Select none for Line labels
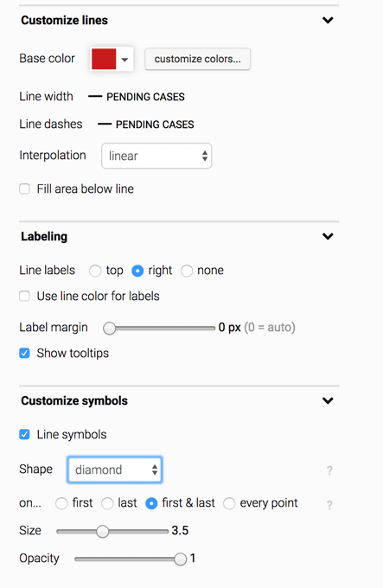 click(187, 271)
